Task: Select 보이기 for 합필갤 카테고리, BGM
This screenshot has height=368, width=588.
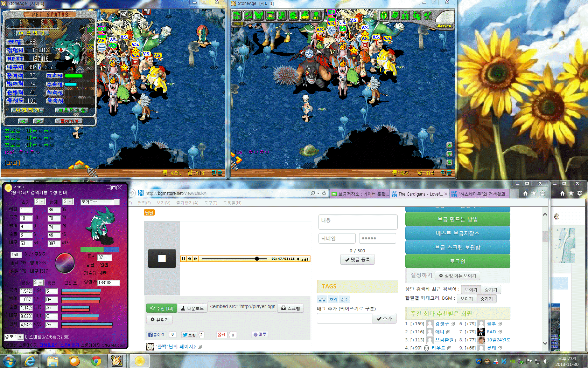Action: click(x=467, y=299)
